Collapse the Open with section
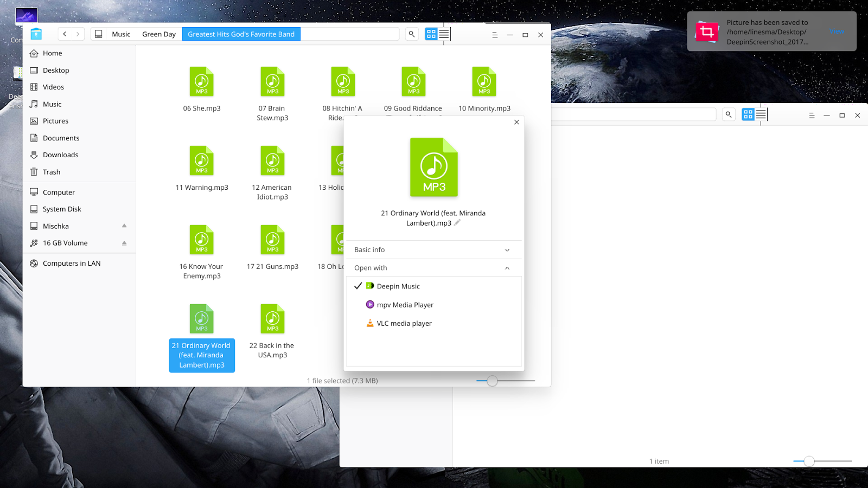868x488 pixels. (x=507, y=267)
